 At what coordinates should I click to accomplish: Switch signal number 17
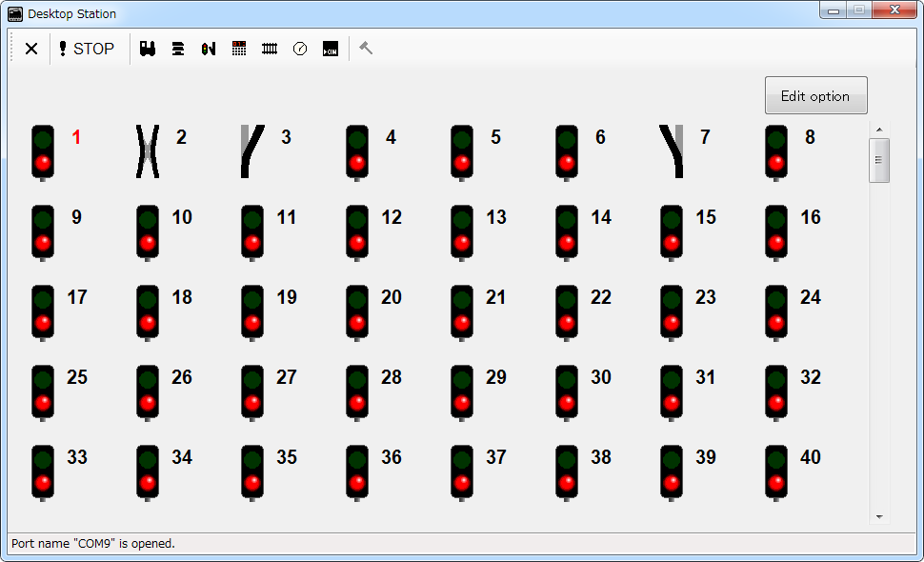43,312
